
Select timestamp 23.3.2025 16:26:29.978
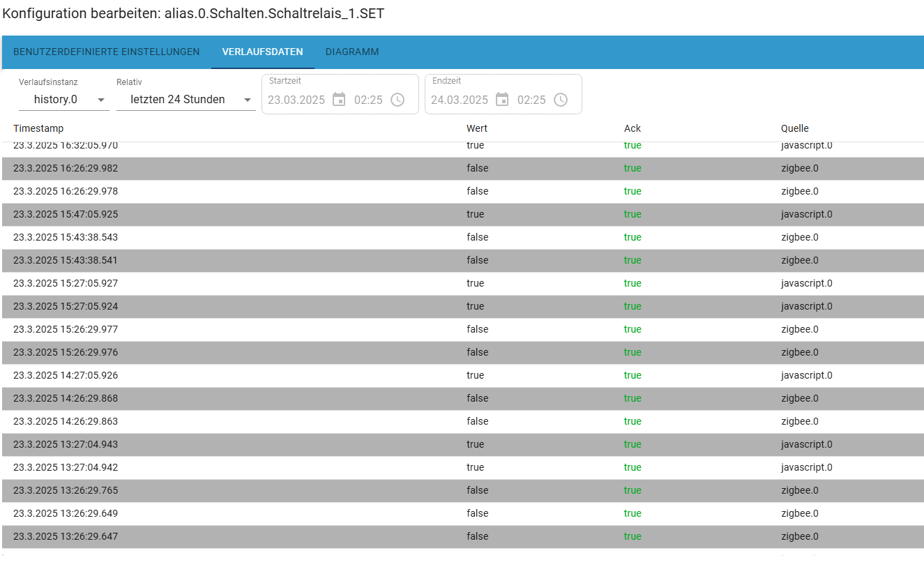(66, 191)
